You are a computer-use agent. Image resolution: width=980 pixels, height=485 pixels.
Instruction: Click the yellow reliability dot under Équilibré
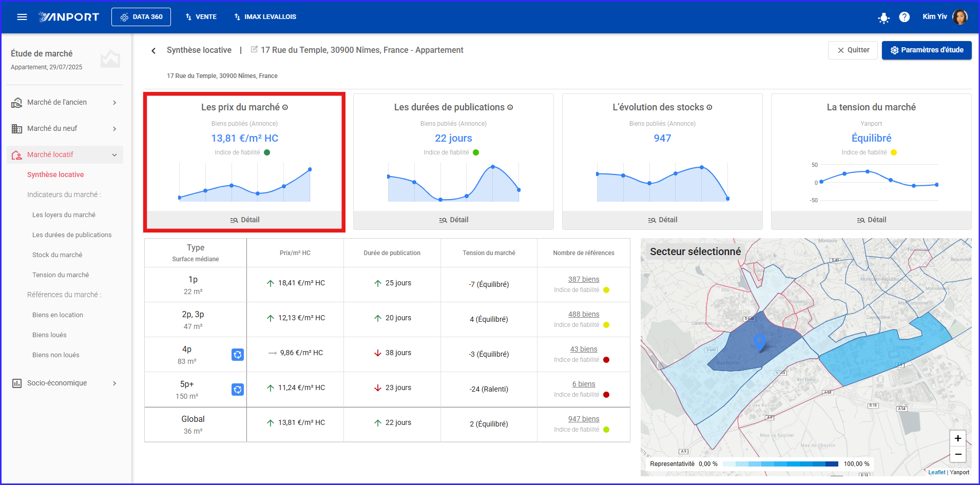point(894,152)
